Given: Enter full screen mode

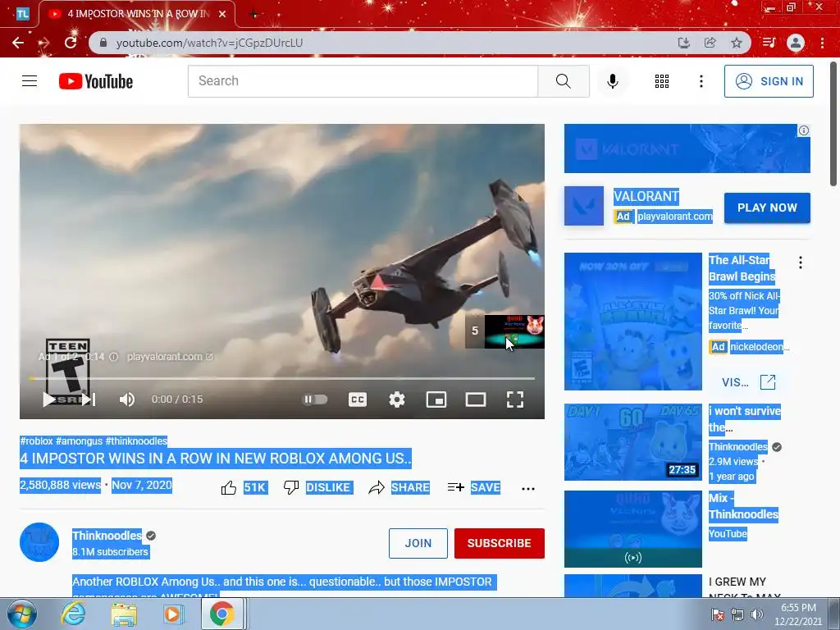Looking at the screenshot, I should click(515, 399).
